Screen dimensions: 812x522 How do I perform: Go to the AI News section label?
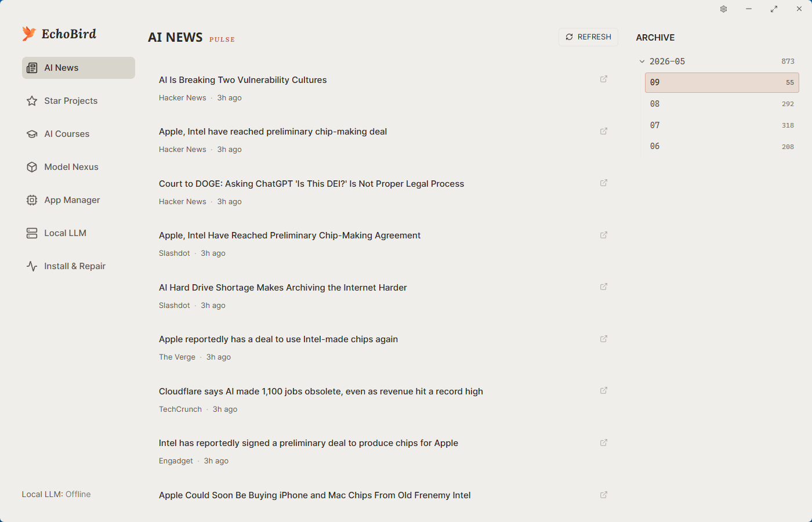[x=61, y=68]
